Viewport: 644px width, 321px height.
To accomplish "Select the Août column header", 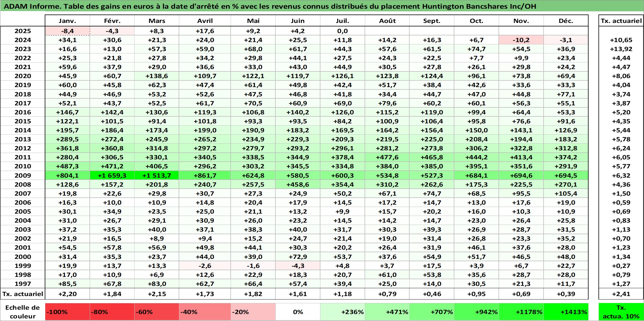I will [x=387, y=21].
